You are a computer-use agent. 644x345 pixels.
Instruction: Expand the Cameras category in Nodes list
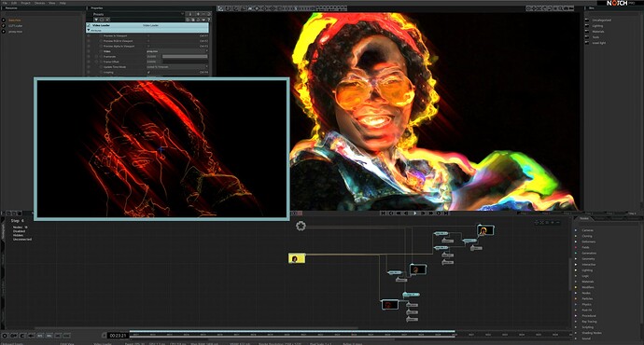click(x=588, y=230)
